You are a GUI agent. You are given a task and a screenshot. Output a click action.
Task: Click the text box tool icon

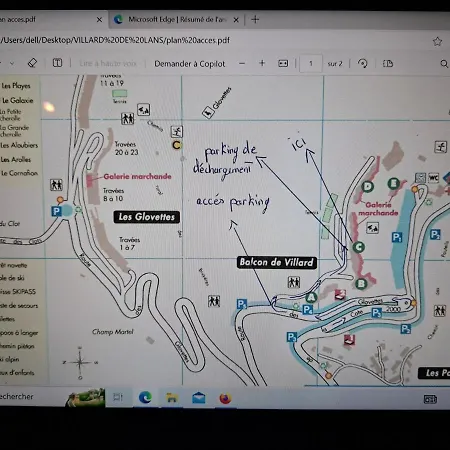[x=57, y=63]
